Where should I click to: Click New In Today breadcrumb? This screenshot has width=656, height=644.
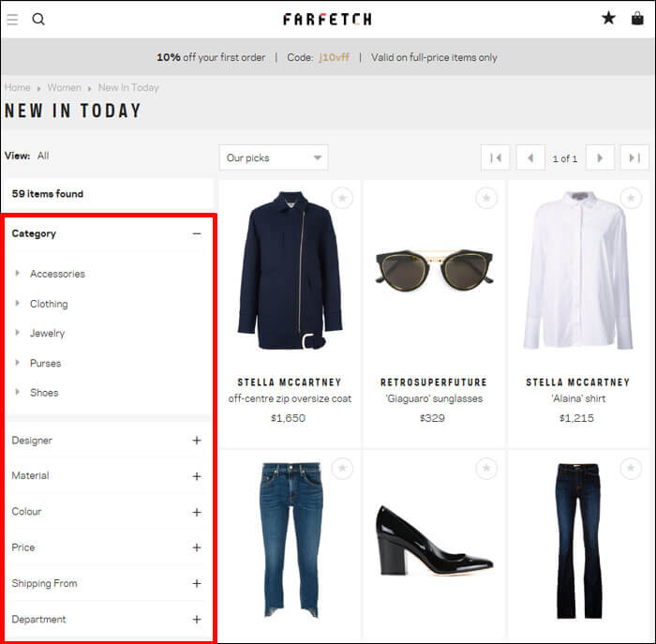(x=128, y=87)
